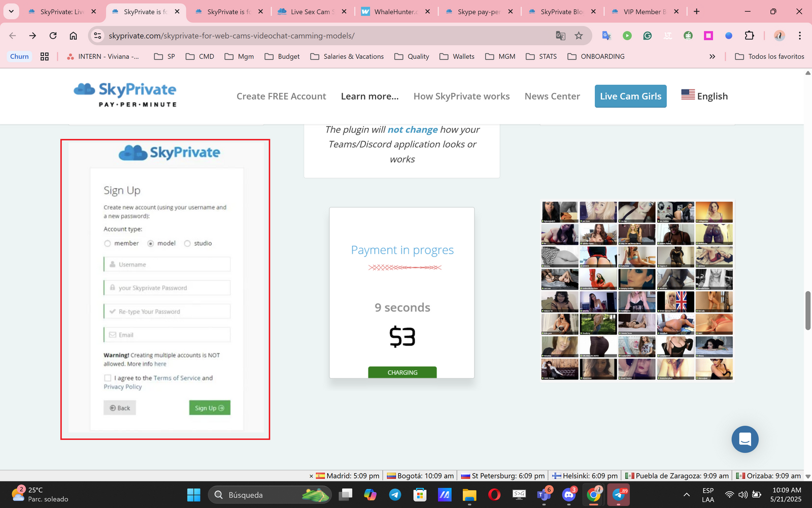The width and height of the screenshot is (812, 508).
Task: Open a new browser tab
Action: pos(696,11)
